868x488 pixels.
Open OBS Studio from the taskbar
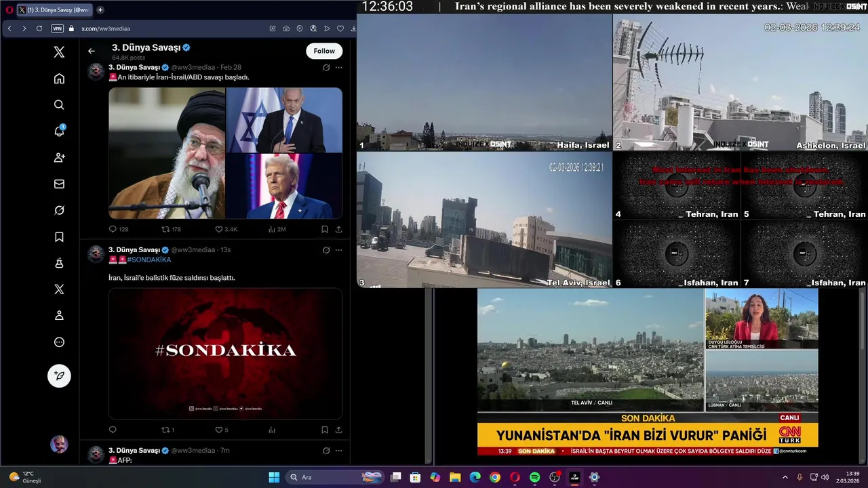click(x=555, y=477)
